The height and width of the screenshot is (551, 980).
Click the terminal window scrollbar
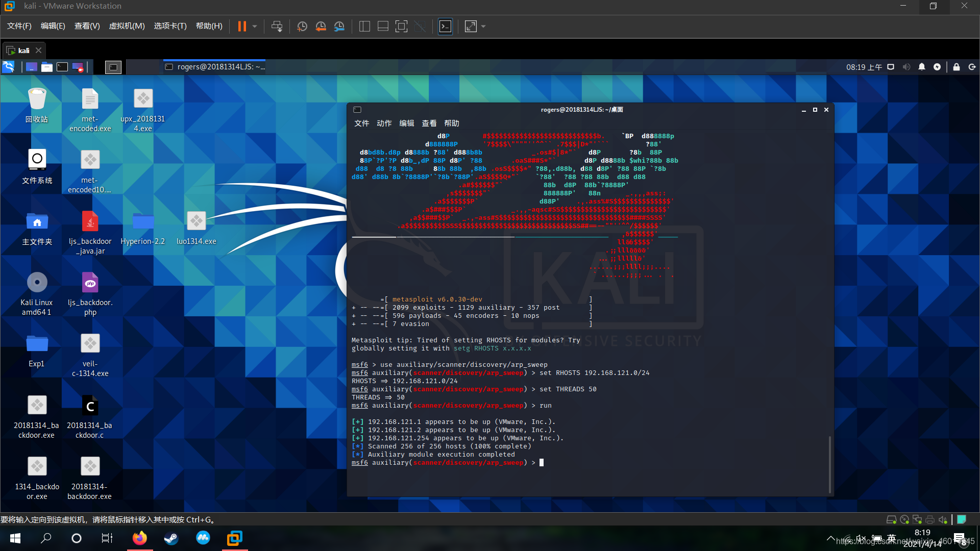point(830,464)
